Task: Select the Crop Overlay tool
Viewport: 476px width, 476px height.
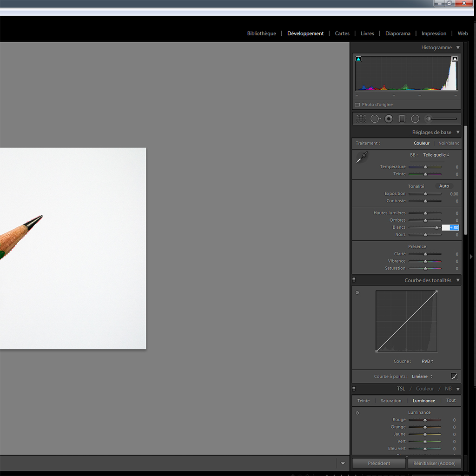Action: pyautogui.click(x=361, y=119)
